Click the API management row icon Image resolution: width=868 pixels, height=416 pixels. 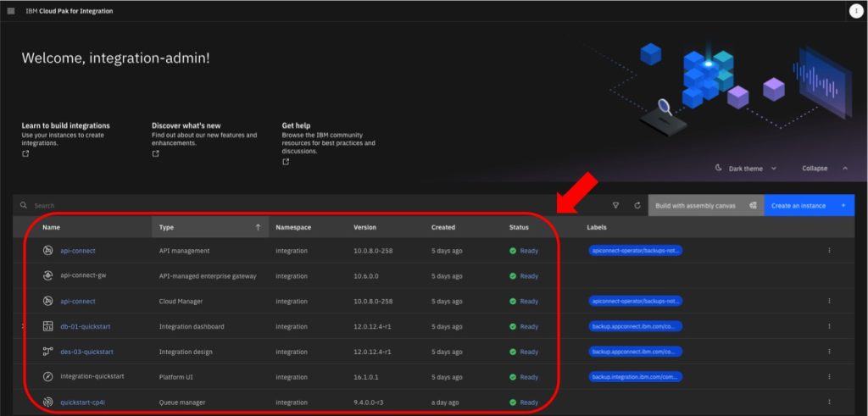tap(48, 251)
